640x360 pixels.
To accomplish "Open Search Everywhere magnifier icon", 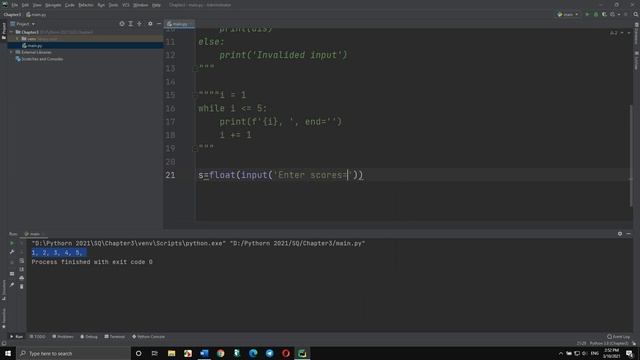I will click(x=636, y=14).
